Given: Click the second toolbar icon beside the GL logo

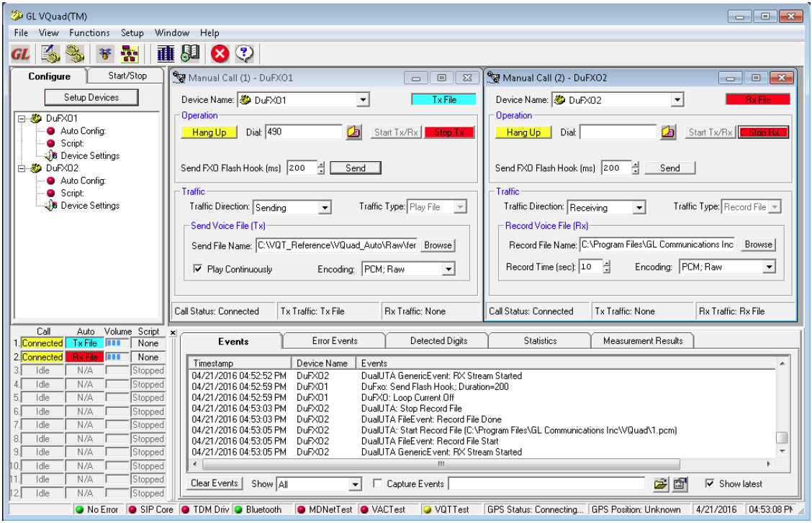Looking at the screenshot, I should (50, 53).
